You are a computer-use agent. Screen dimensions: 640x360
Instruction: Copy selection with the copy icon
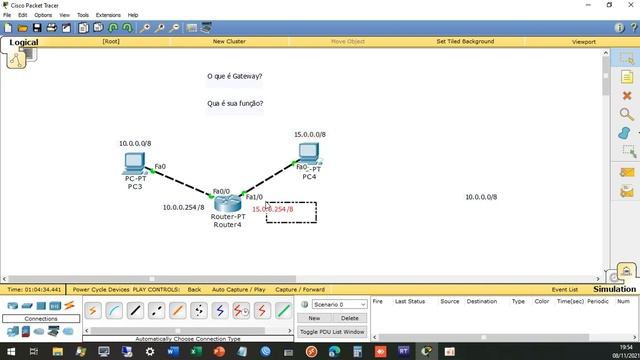coord(83,28)
